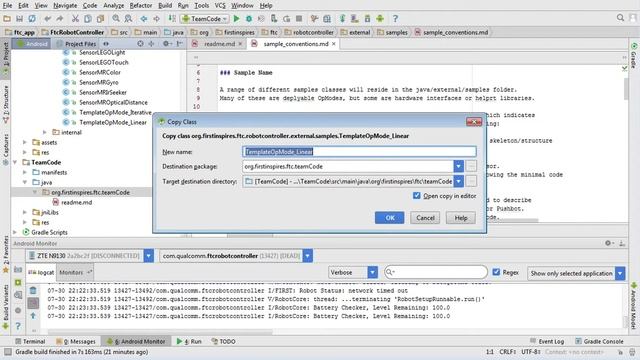640x360 pixels.
Task: Select TemplateOpMode_Iterative in project tree
Action: [115, 112]
